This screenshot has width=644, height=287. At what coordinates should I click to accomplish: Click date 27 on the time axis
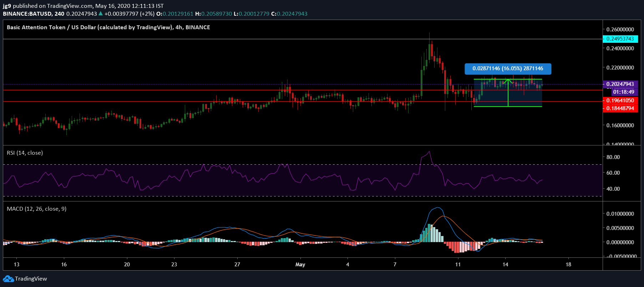coord(237,265)
